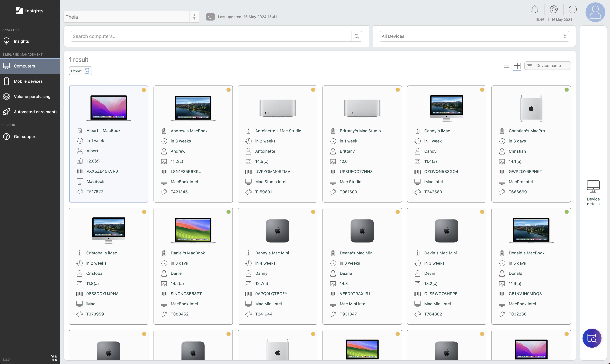Open the user profile avatar

pos(595,12)
